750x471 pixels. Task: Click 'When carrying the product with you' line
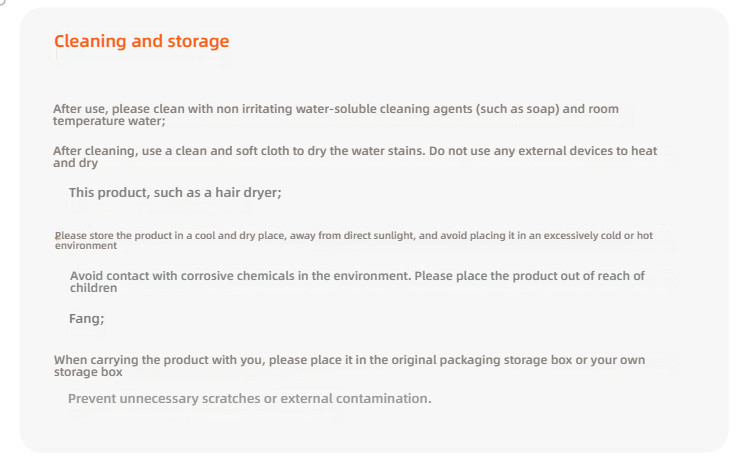tap(350, 360)
